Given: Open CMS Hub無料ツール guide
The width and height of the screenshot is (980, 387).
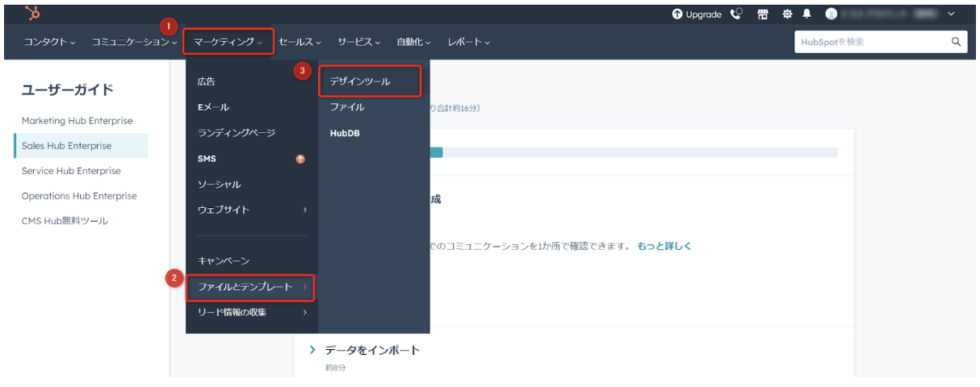Looking at the screenshot, I should point(65,221).
